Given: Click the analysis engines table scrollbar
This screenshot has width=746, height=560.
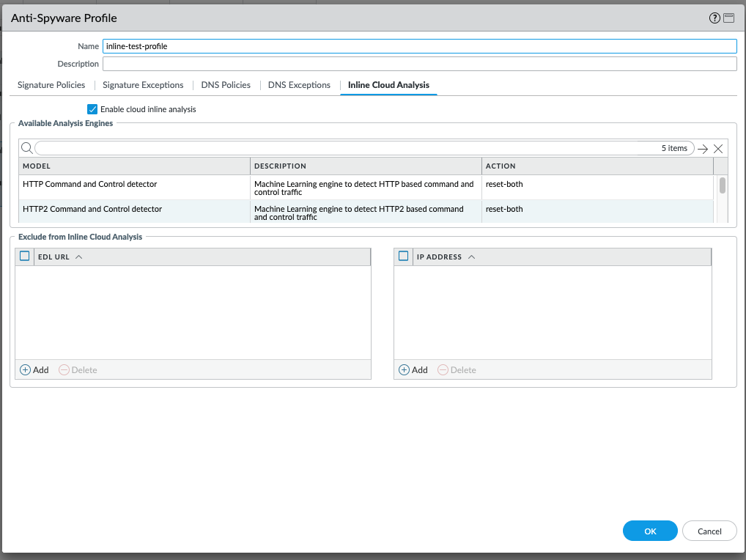Looking at the screenshot, I should (723, 185).
